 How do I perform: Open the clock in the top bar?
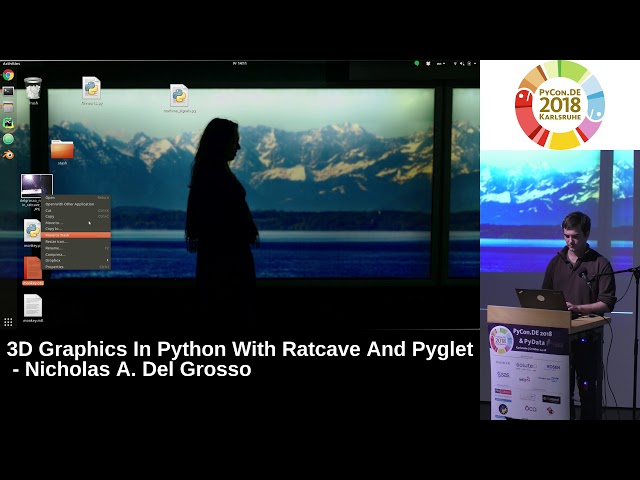click(240, 64)
